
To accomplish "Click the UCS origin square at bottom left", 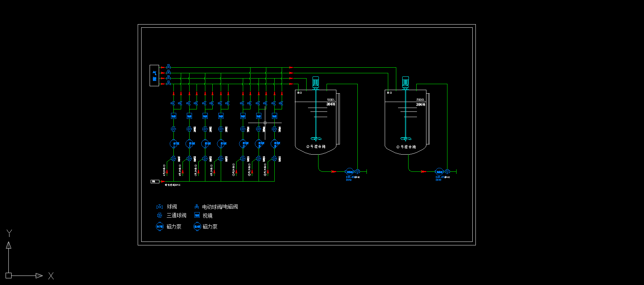I will coord(9,276).
